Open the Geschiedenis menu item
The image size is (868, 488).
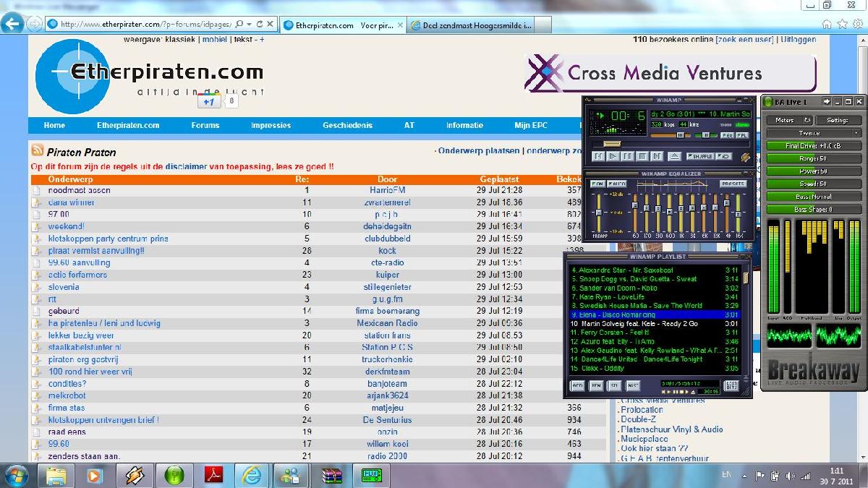[x=347, y=125]
